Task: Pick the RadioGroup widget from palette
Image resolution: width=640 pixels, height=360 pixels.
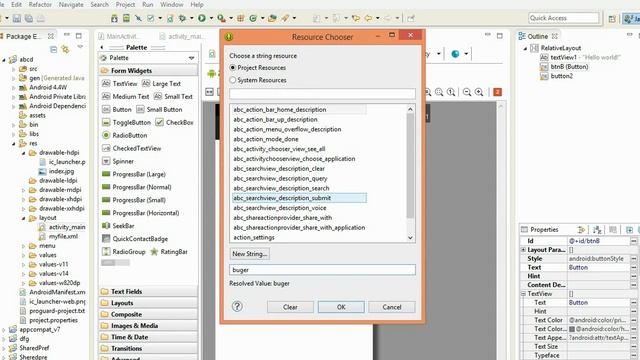Action: (124, 252)
